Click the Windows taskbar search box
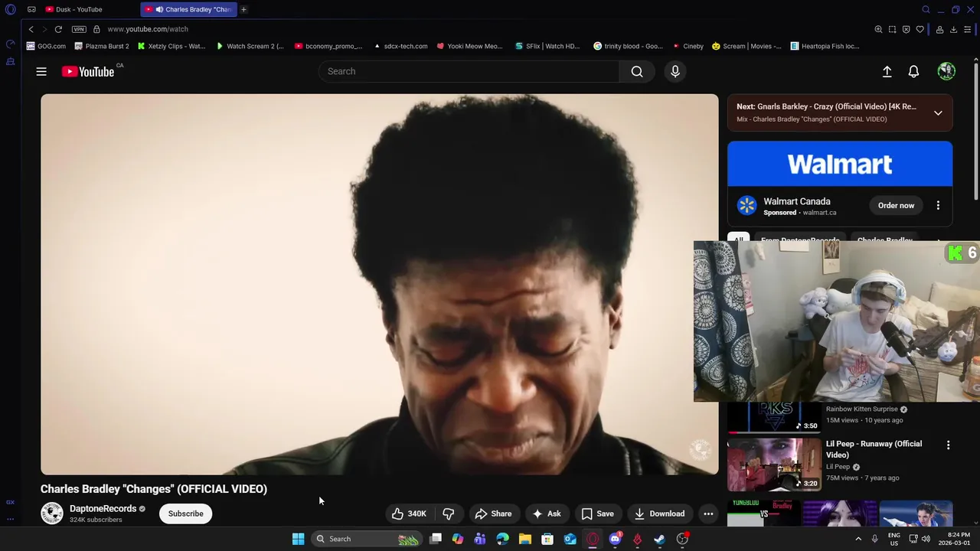This screenshot has height=551, width=980. (367, 539)
